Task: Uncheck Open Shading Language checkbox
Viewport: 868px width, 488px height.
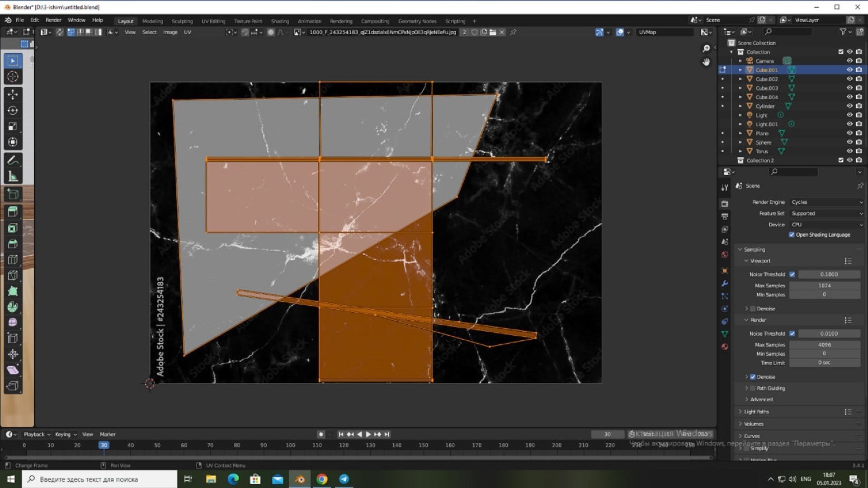Action: pyautogui.click(x=792, y=235)
